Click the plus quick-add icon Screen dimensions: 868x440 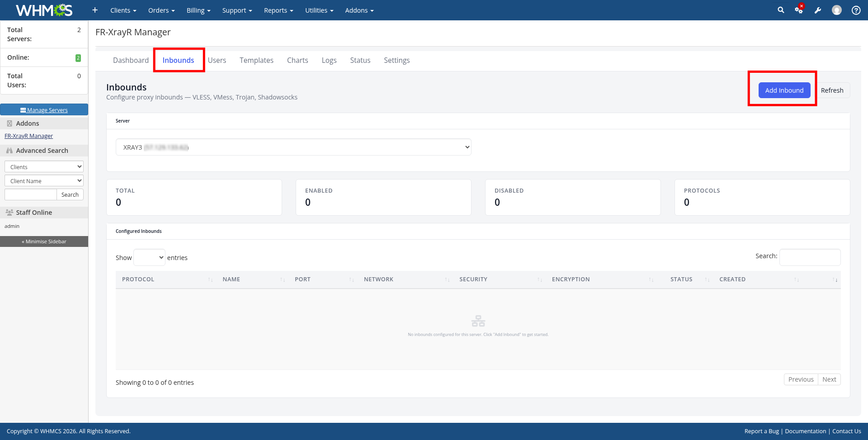[95, 10]
